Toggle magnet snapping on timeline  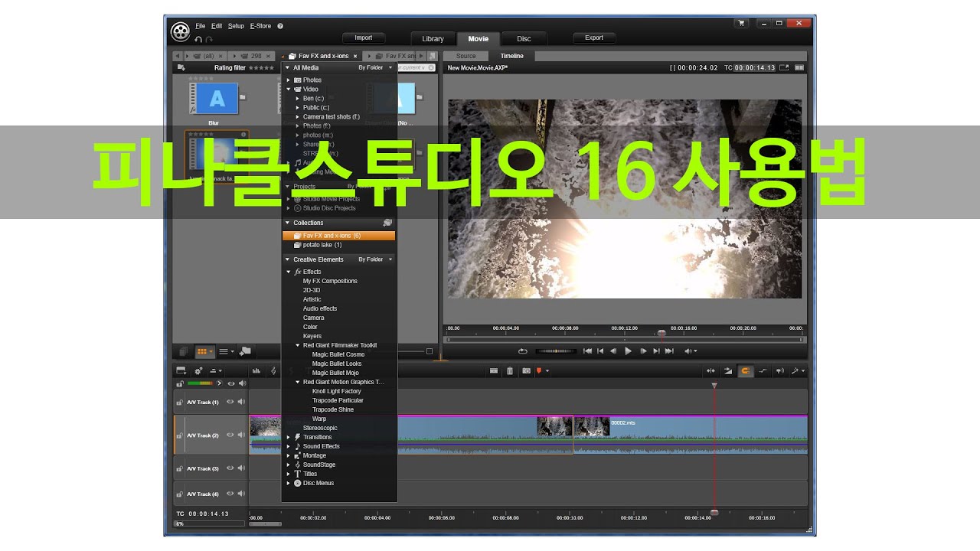coord(745,371)
